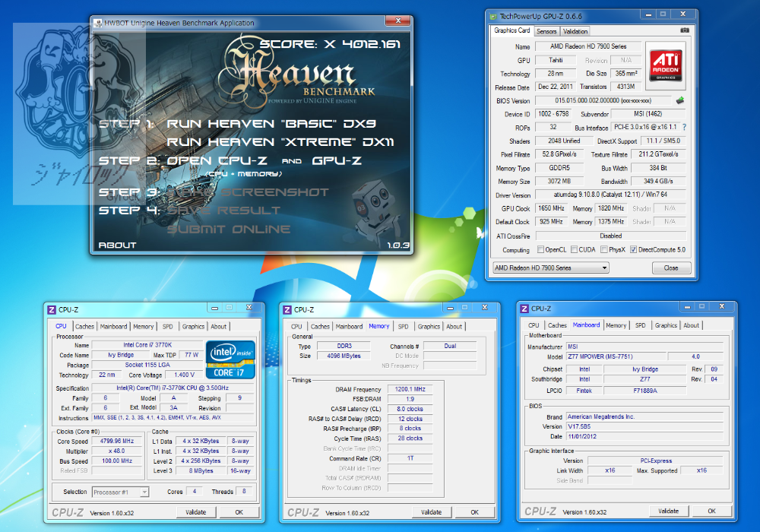This screenshot has width=760, height=532.
Task: Select the GPU-Z Graphics Card tab
Action: (x=511, y=30)
